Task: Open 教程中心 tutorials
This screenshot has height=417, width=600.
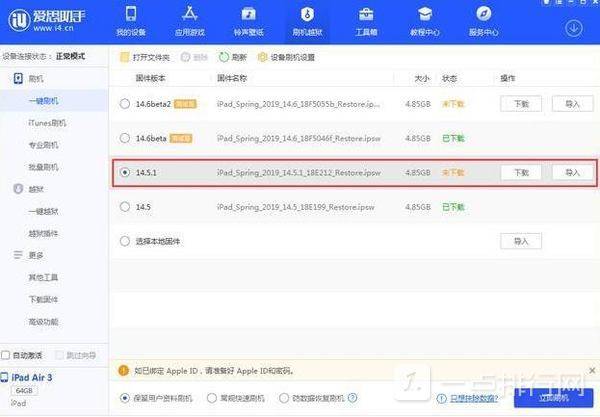Action: pyautogui.click(x=425, y=21)
